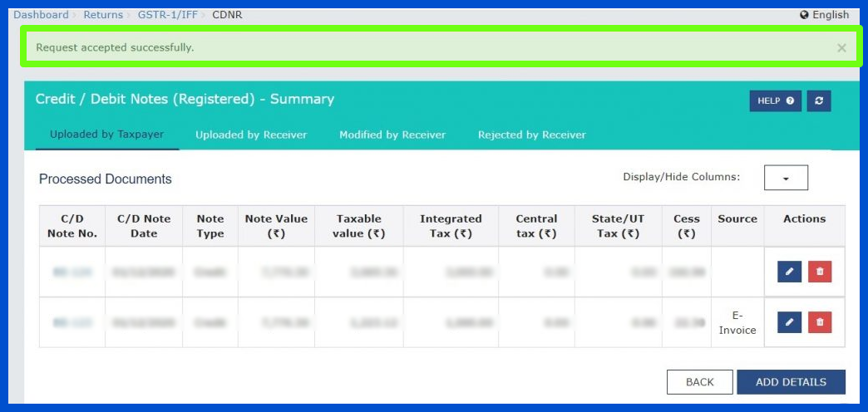Click the C/D Note Date column header

(144, 226)
